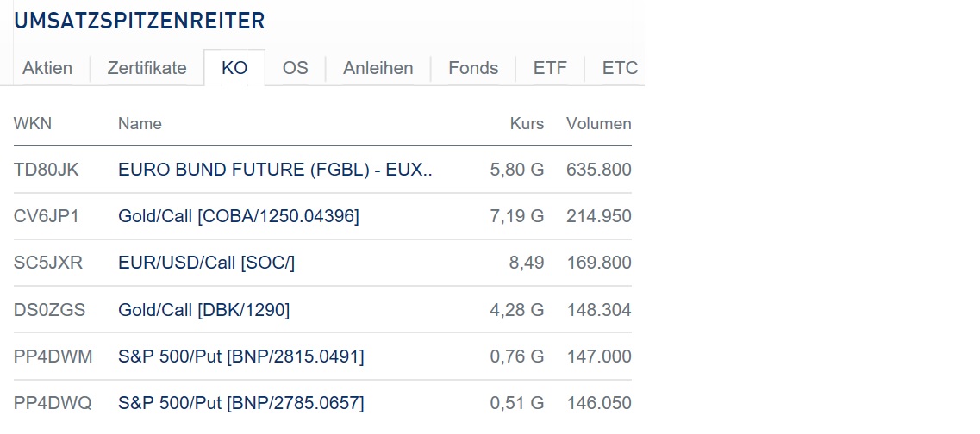Image resolution: width=980 pixels, height=434 pixels.
Task: Open Gold/Call COBA/1250.04396 link
Action: [x=238, y=216]
